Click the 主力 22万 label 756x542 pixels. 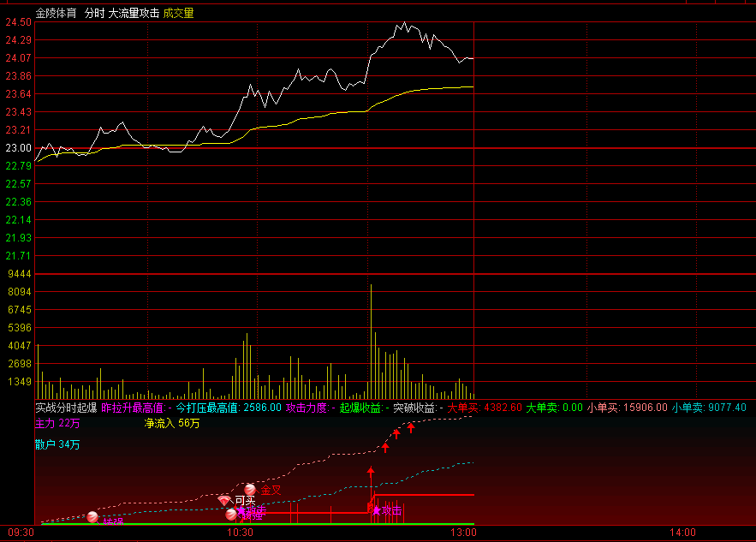[57, 423]
